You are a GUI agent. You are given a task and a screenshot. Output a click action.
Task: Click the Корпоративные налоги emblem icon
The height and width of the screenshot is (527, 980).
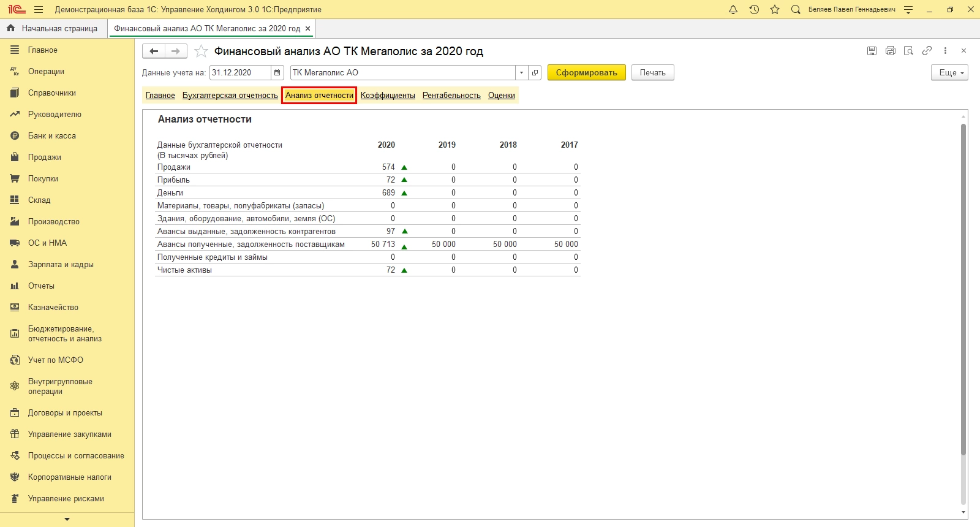15,477
